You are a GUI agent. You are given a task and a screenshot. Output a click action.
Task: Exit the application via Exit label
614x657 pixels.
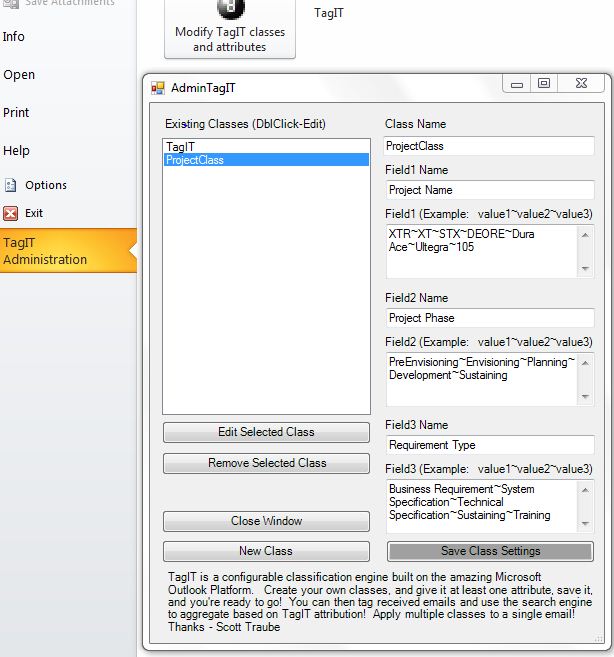point(34,213)
